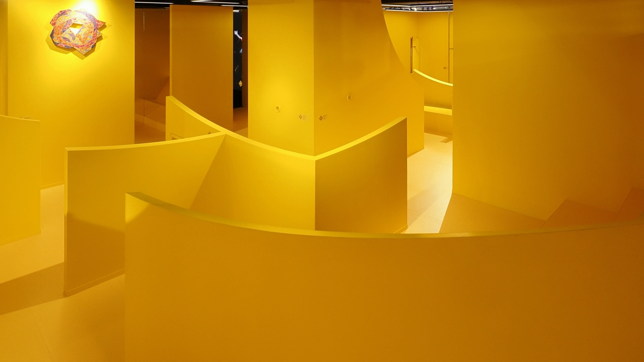
Task: Select the left diamond-shaped label on the pillar
Action: [x=302, y=117]
